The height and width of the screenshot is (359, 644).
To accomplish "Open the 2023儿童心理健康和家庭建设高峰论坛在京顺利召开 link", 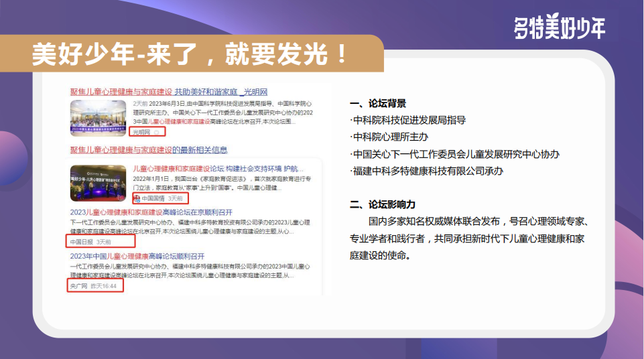I will coord(151,212).
